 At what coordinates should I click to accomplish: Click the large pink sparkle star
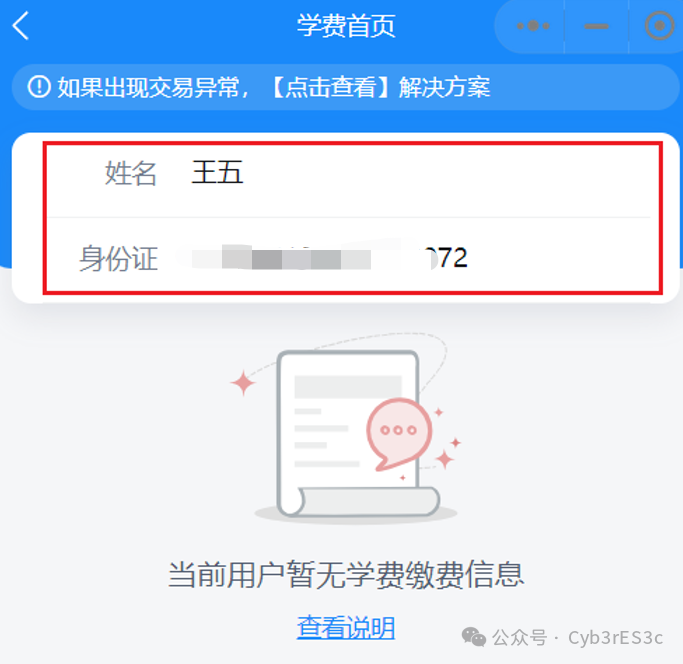243,383
